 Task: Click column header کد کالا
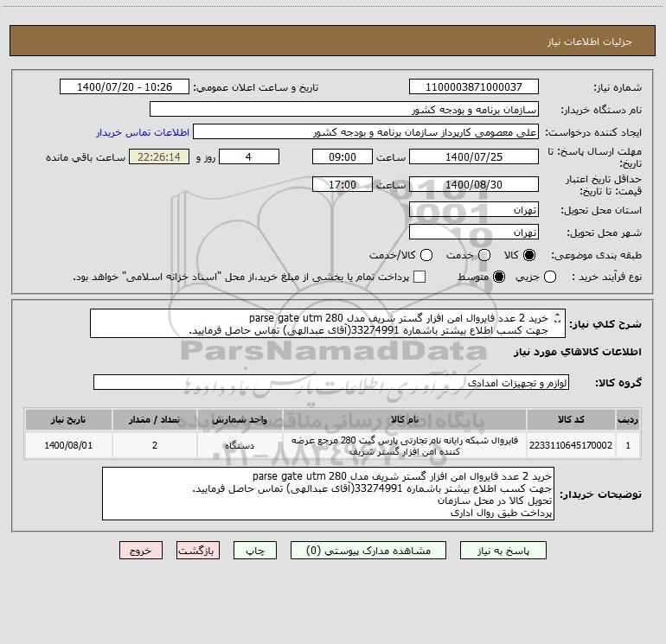pyautogui.click(x=571, y=419)
